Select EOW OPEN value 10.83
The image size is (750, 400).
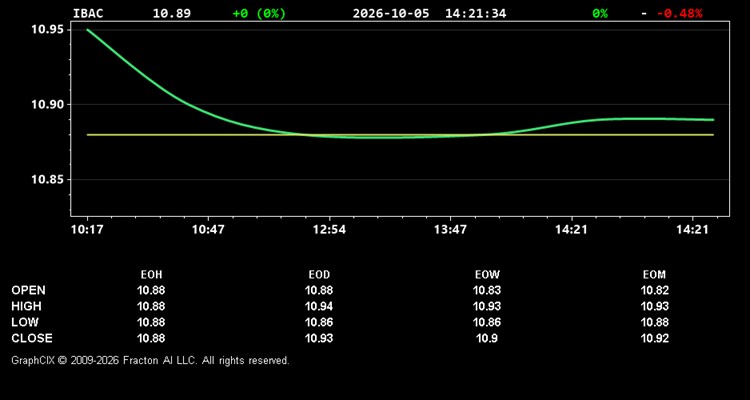(x=487, y=290)
